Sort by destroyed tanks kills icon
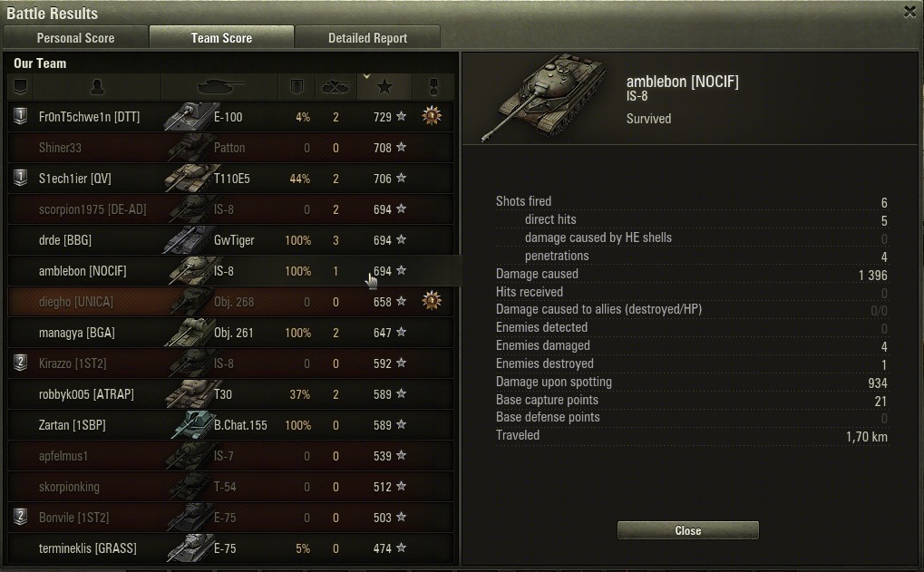Viewport: 924px width, 572px height. click(336, 87)
